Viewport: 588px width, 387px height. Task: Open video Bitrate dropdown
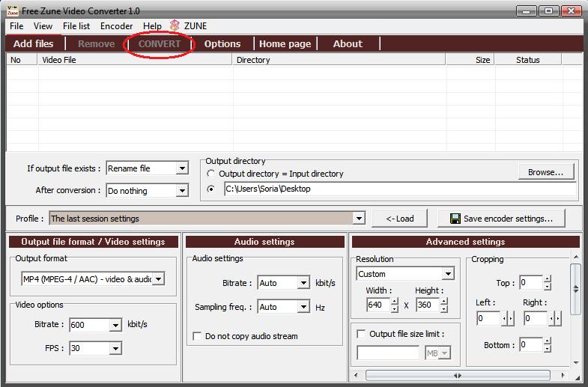pyautogui.click(x=115, y=325)
